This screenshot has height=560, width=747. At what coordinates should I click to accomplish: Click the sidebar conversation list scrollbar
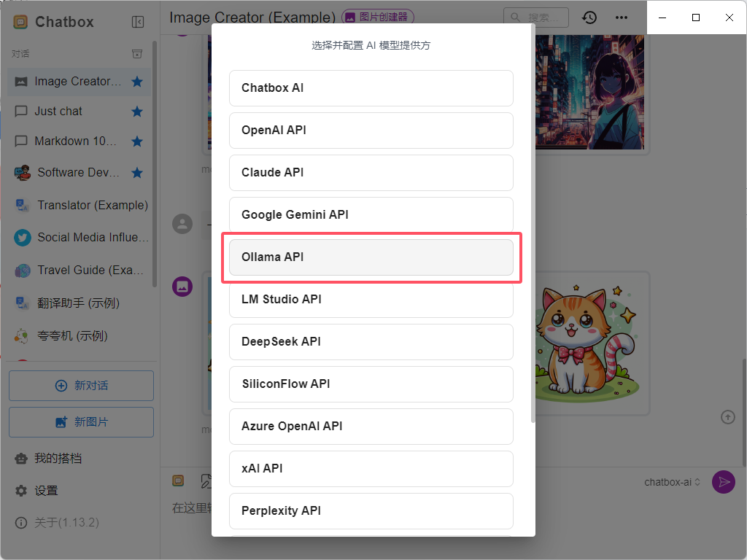(x=155, y=164)
